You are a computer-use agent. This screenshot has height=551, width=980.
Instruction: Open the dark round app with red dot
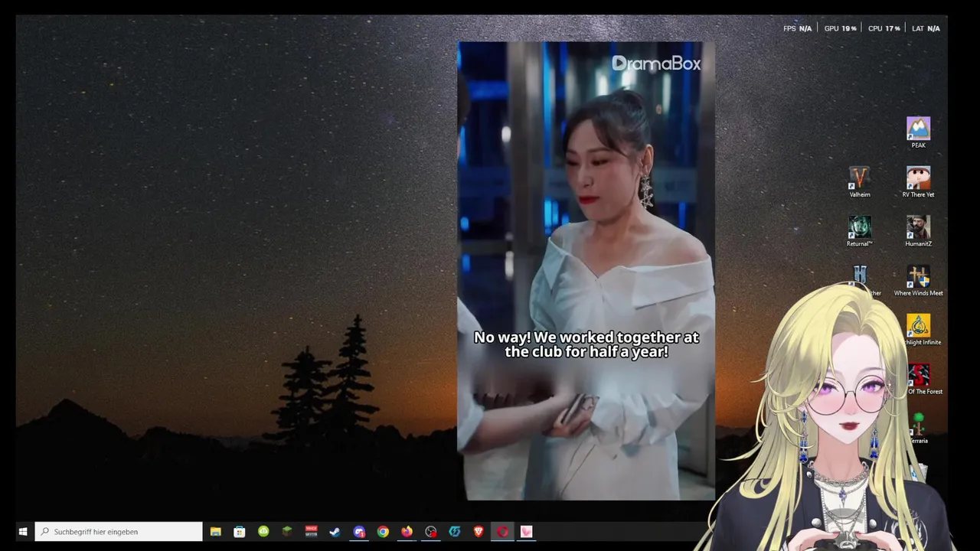pos(431,531)
